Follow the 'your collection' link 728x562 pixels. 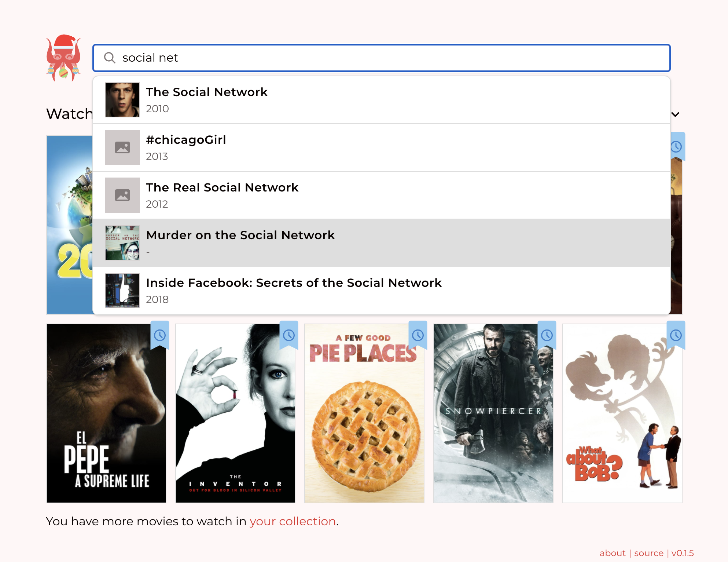pyautogui.click(x=293, y=521)
